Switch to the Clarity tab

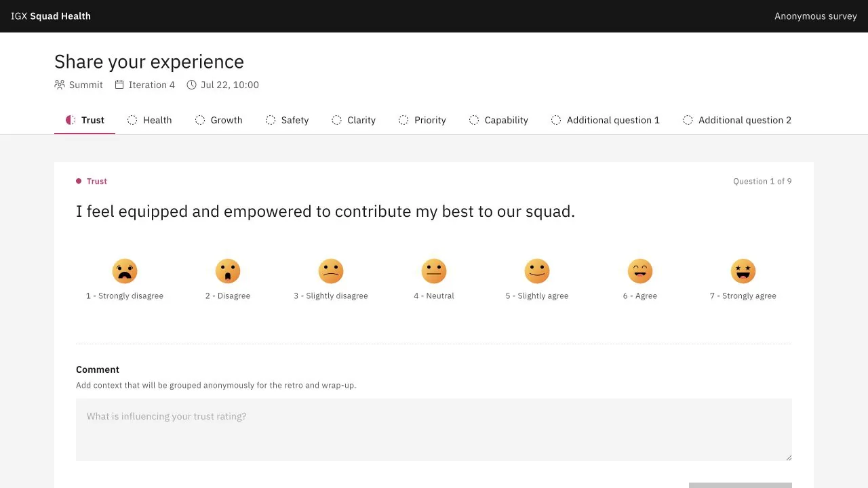click(x=353, y=120)
